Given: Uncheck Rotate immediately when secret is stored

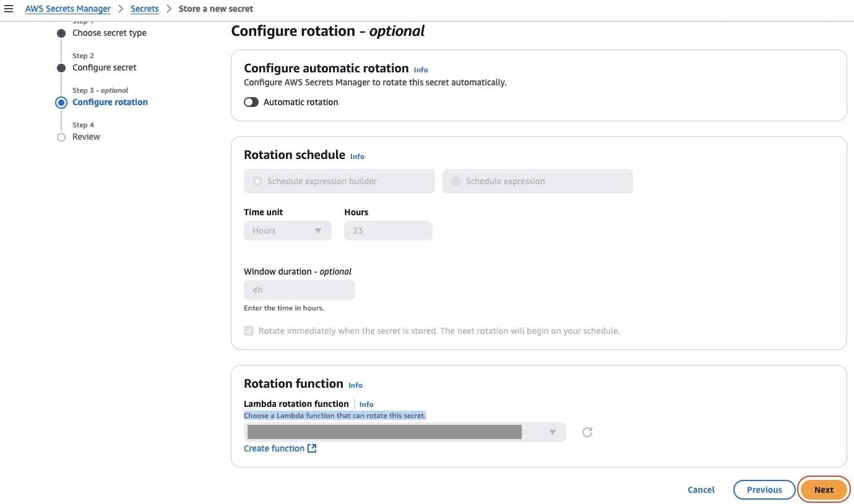Looking at the screenshot, I should click(248, 330).
